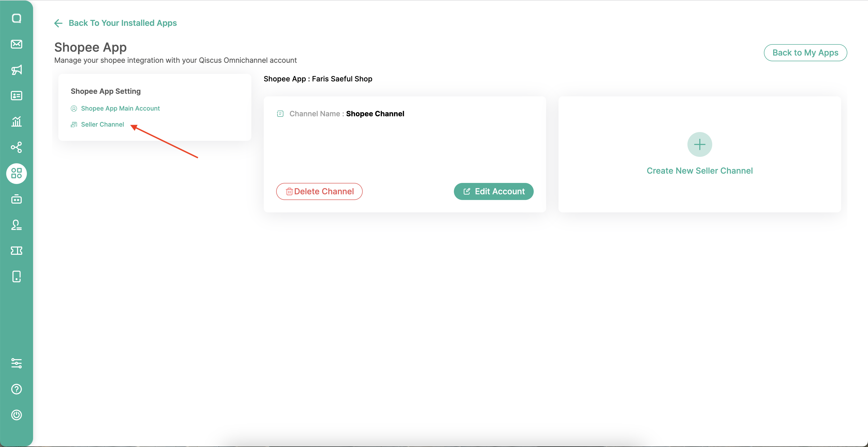Click the power logout icon
This screenshot has height=447, width=868.
click(17, 415)
